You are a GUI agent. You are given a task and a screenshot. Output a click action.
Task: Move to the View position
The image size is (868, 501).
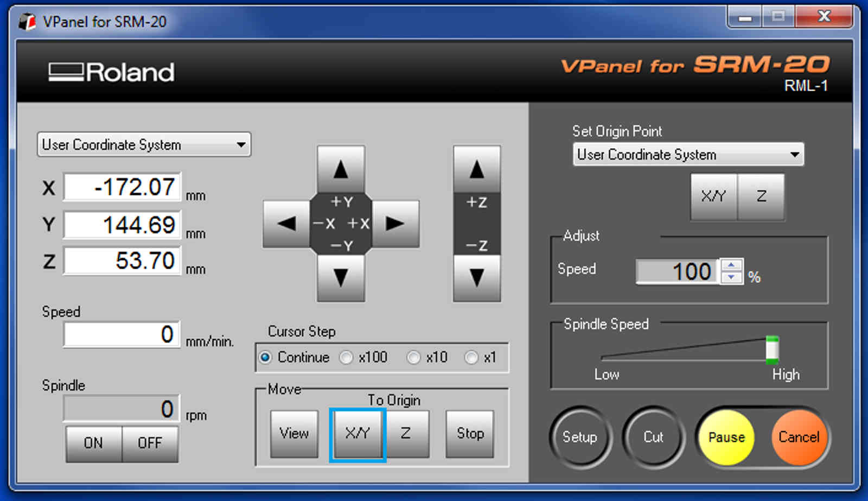pyautogui.click(x=294, y=434)
